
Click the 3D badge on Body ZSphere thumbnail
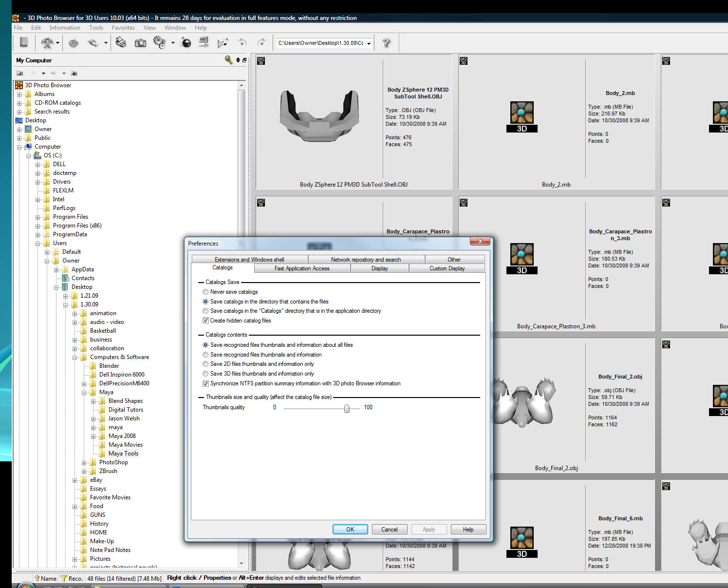click(x=261, y=61)
